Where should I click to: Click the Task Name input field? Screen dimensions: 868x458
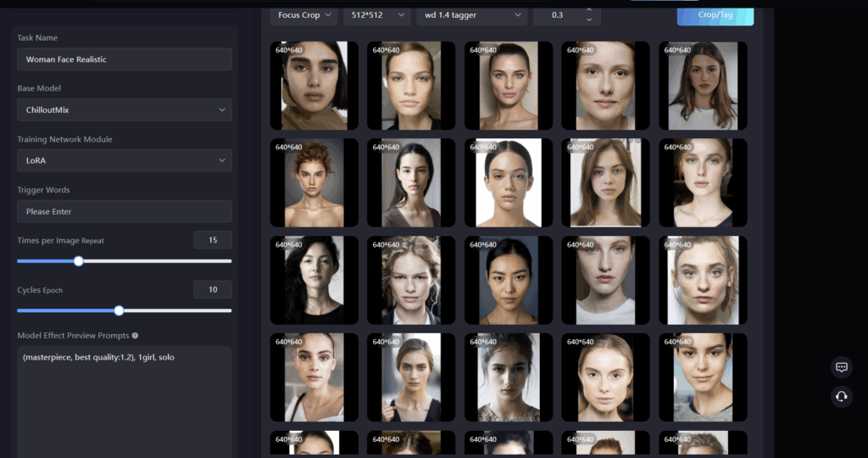(x=124, y=59)
